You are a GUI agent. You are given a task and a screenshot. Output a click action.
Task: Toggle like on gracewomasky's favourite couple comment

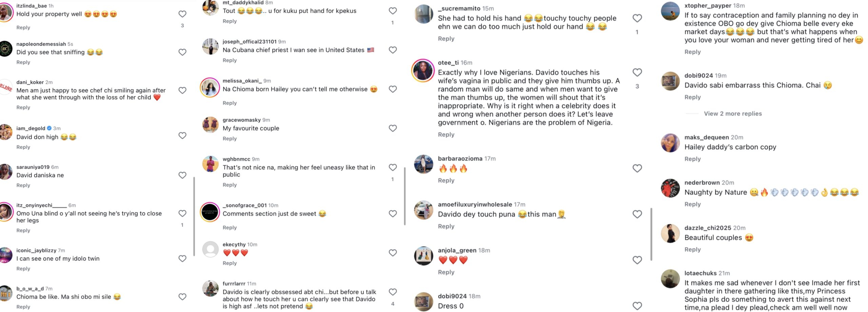tap(393, 128)
